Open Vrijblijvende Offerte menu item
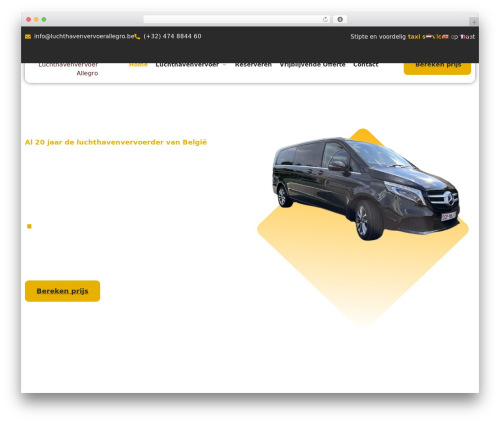 [x=312, y=65]
